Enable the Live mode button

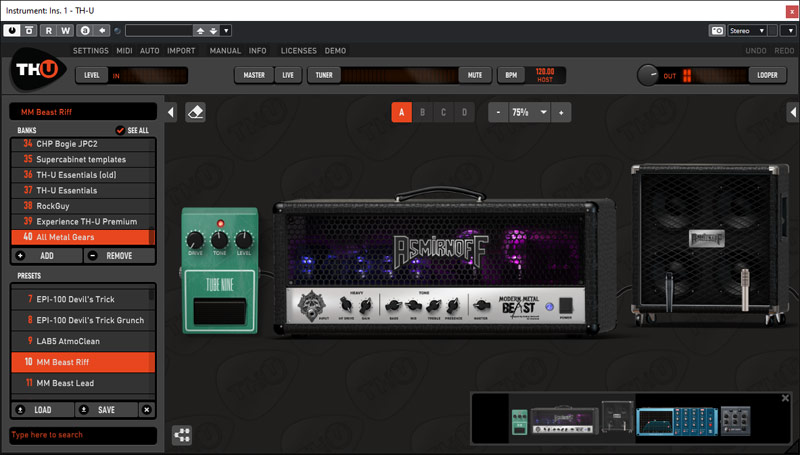coord(288,75)
